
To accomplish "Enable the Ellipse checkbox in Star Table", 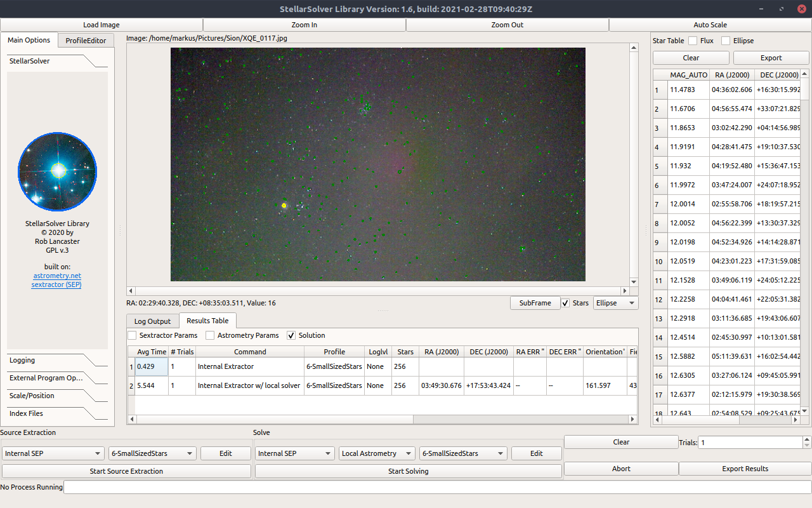I will click(x=726, y=41).
